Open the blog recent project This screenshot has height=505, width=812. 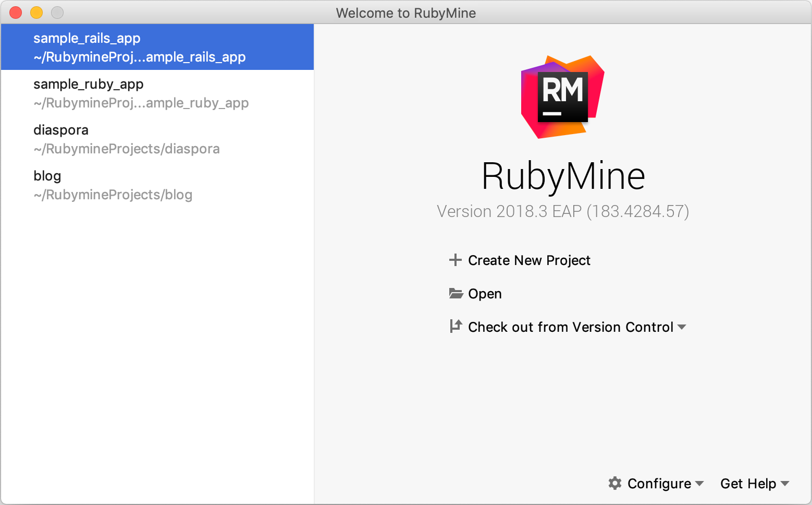pyautogui.click(x=157, y=185)
